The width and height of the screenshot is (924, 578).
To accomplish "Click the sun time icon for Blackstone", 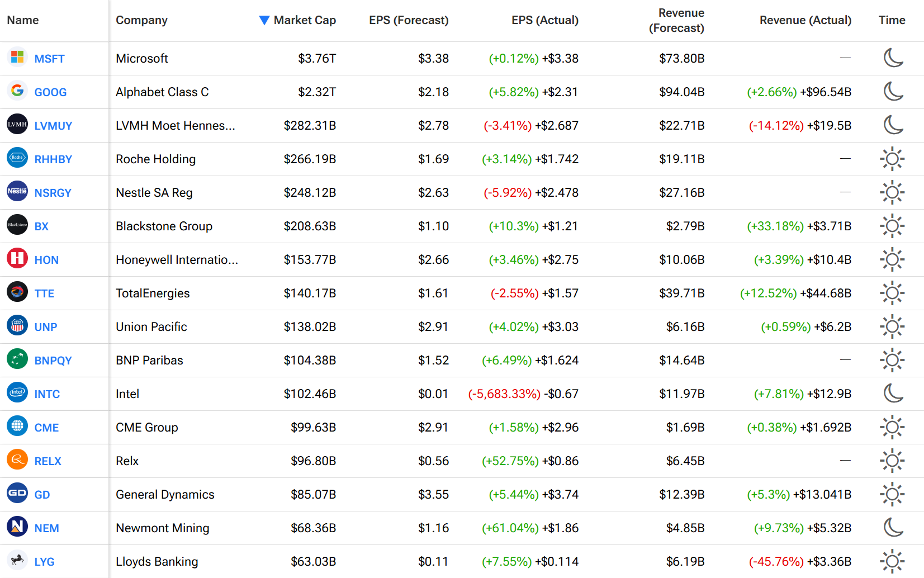I will (x=892, y=226).
